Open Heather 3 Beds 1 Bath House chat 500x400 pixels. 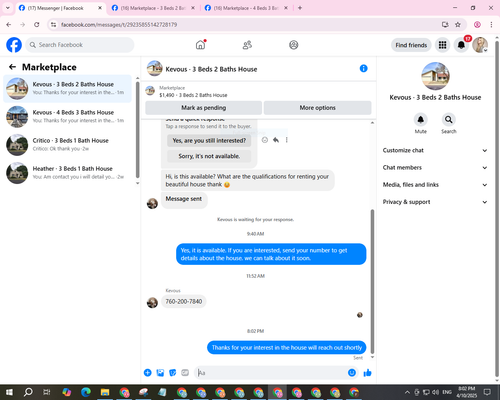pos(67,173)
